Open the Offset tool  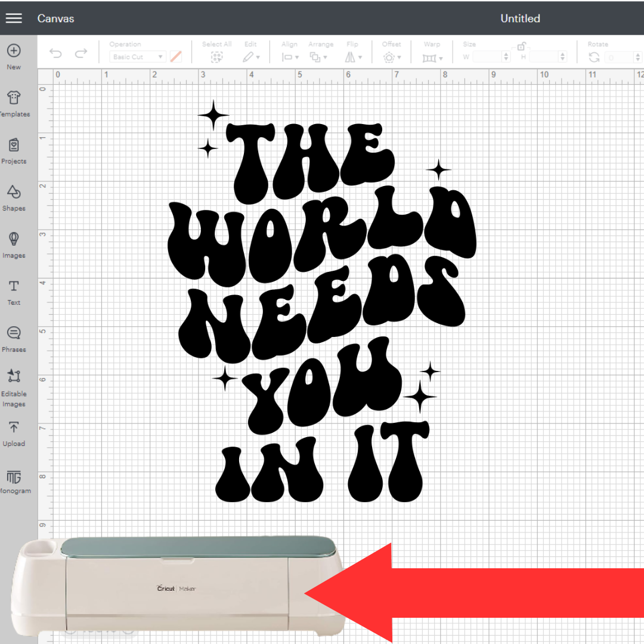391,57
